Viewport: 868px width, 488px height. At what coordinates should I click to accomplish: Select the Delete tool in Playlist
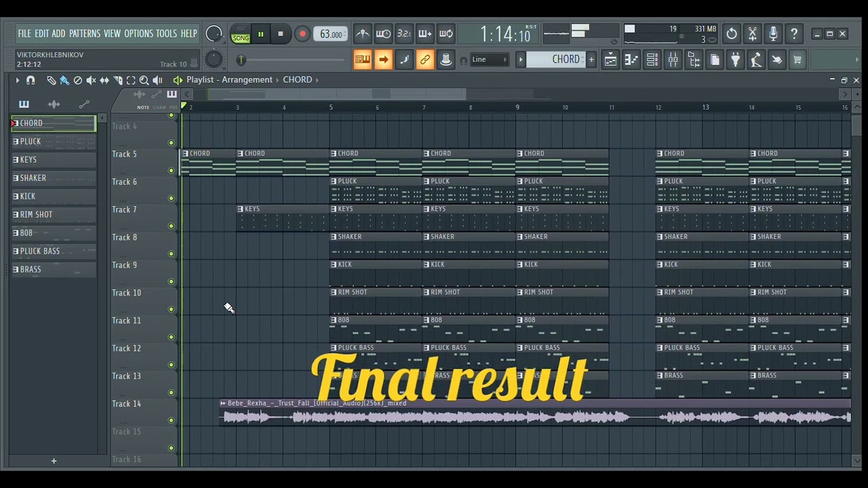[x=78, y=80]
